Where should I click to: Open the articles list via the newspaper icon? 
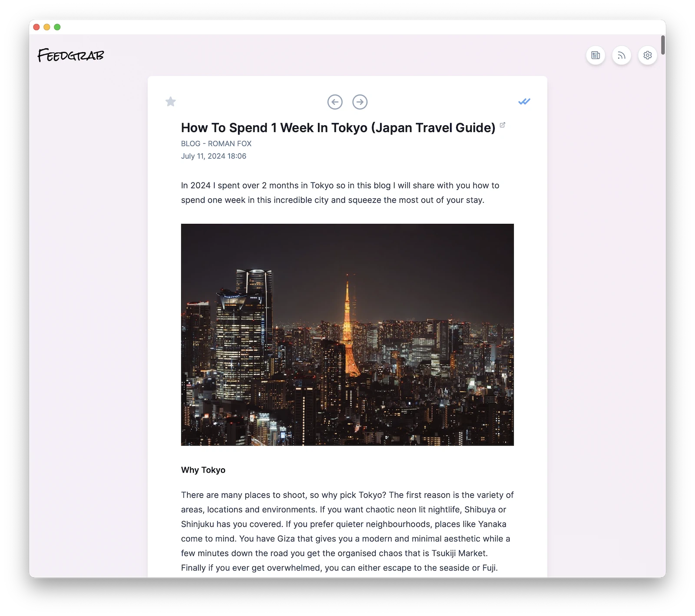[596, 55]
